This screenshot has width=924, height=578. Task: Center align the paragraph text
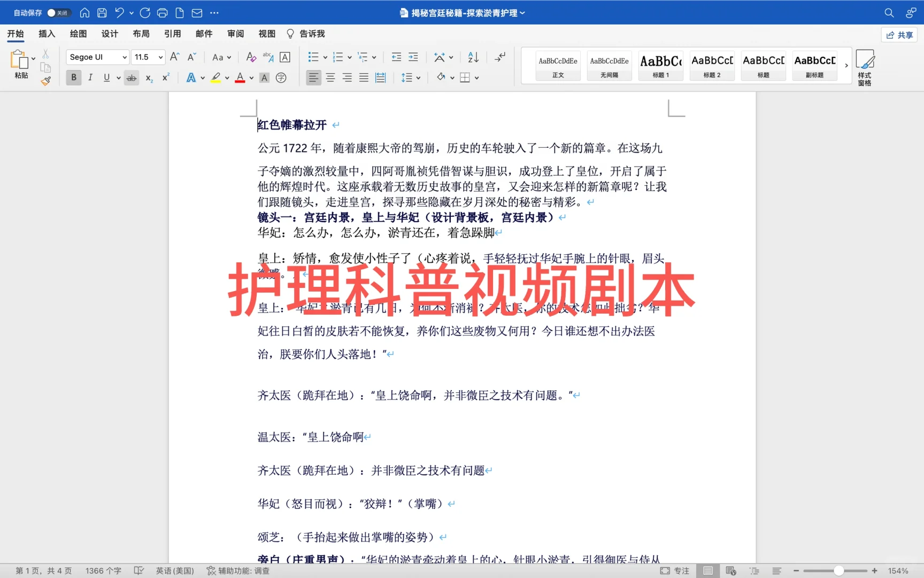tap(330, 78)
